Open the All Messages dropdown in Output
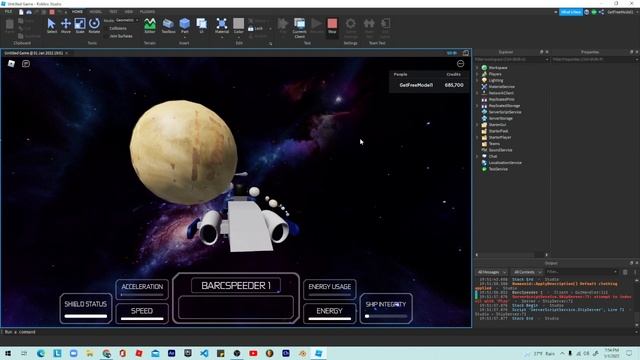 (491, 272)
